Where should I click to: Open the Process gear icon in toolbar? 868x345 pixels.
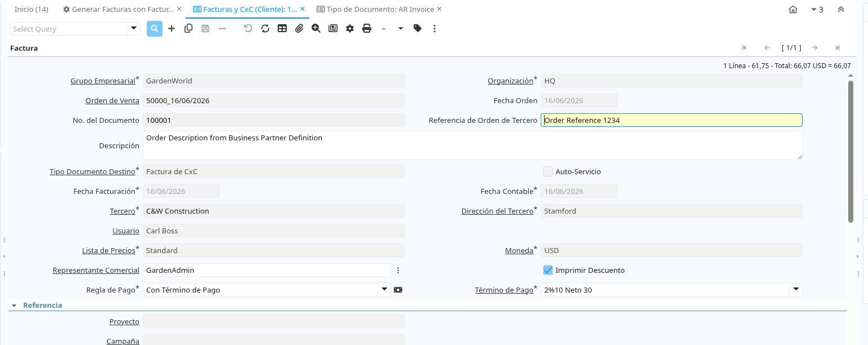point(350,29)
